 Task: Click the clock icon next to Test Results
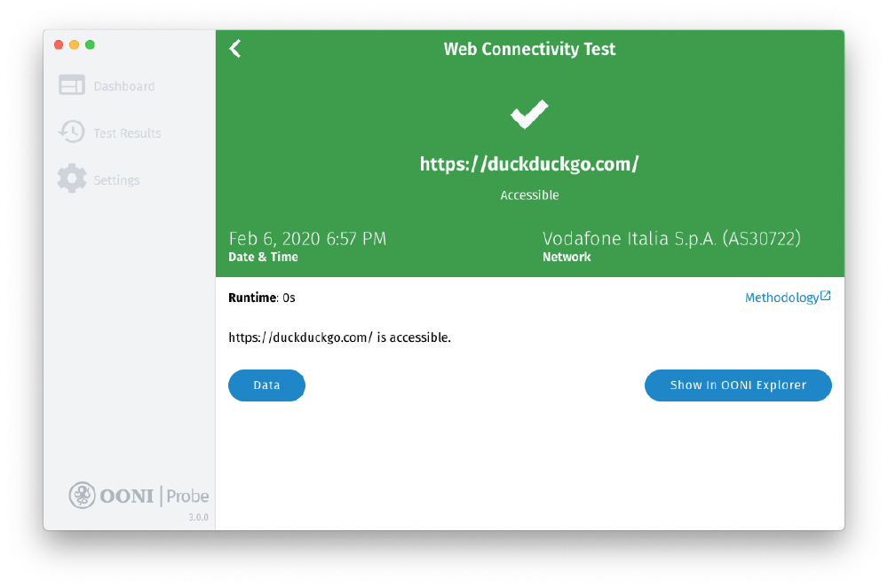click(x=71, y=131)
